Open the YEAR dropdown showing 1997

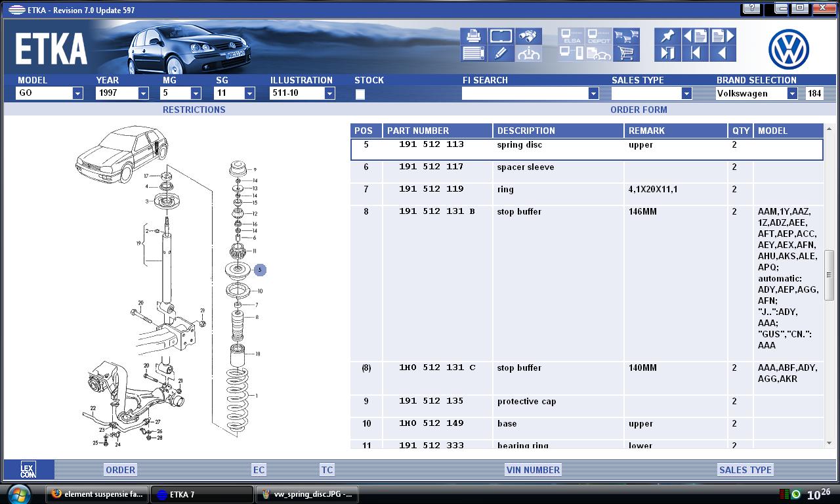click(143, 94)
